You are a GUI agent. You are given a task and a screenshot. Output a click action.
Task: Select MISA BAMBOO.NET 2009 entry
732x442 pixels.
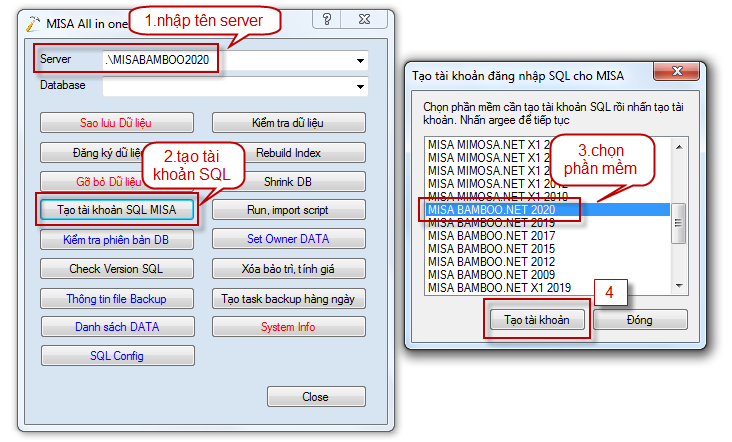[x=548, y=275]
